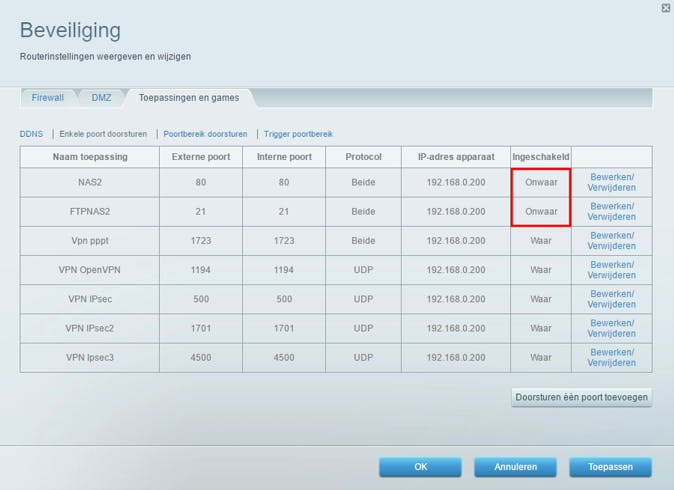Viewport: 674px width, 490px height.
Task: Select the Toepassingen en games tab
Action: pos(189,98)
